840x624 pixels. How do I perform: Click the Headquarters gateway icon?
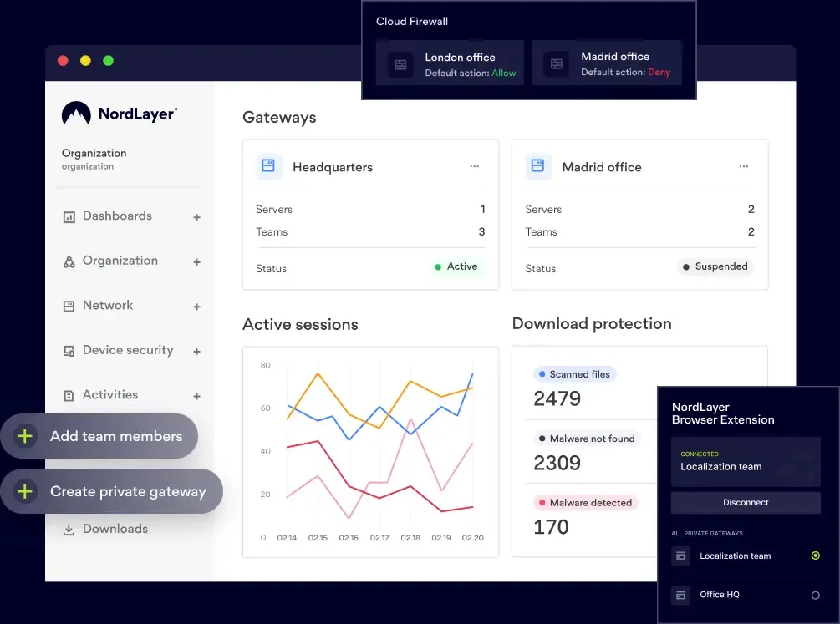pos(268,165)
